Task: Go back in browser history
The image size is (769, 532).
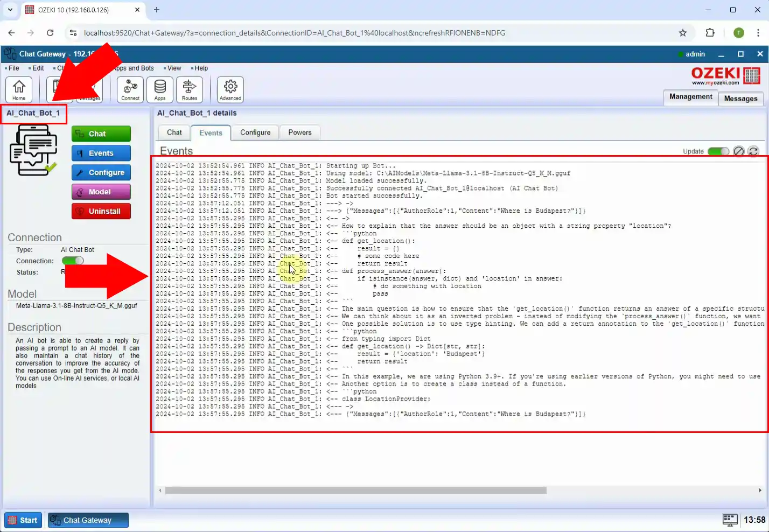Action: point(12,33)
